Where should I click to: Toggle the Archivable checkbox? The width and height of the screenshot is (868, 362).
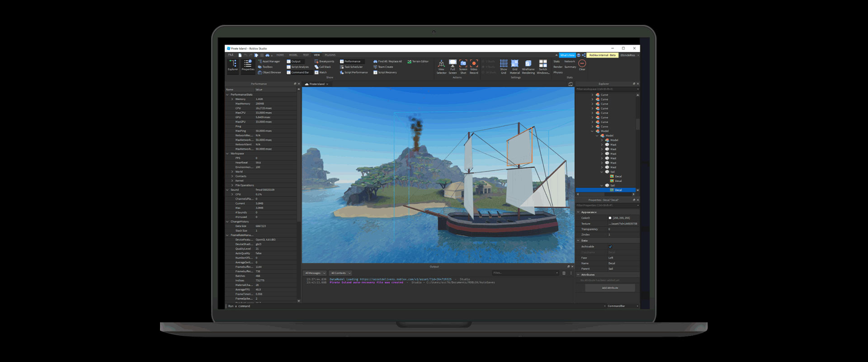pyautogui.click(x=610, y=247)
